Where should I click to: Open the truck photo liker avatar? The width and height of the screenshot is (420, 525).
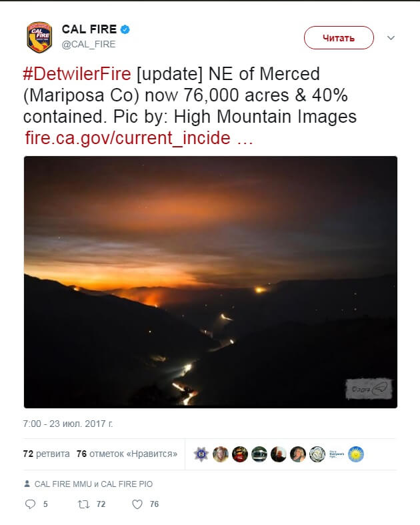[259, 454]
